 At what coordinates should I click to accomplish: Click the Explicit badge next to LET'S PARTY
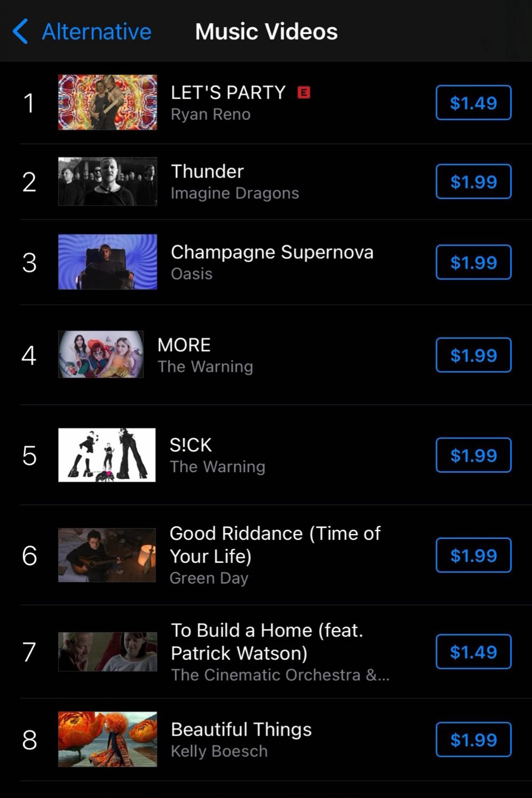pos(303,92)
